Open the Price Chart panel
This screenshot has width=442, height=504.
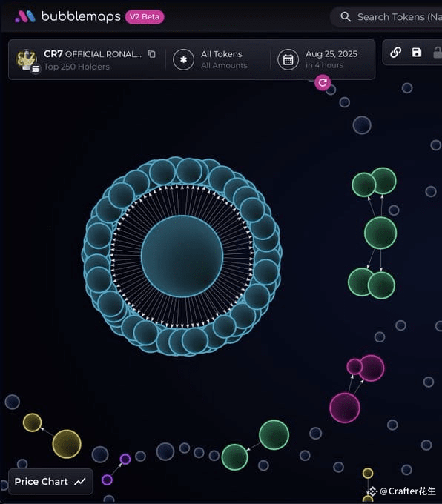point(50,481)
